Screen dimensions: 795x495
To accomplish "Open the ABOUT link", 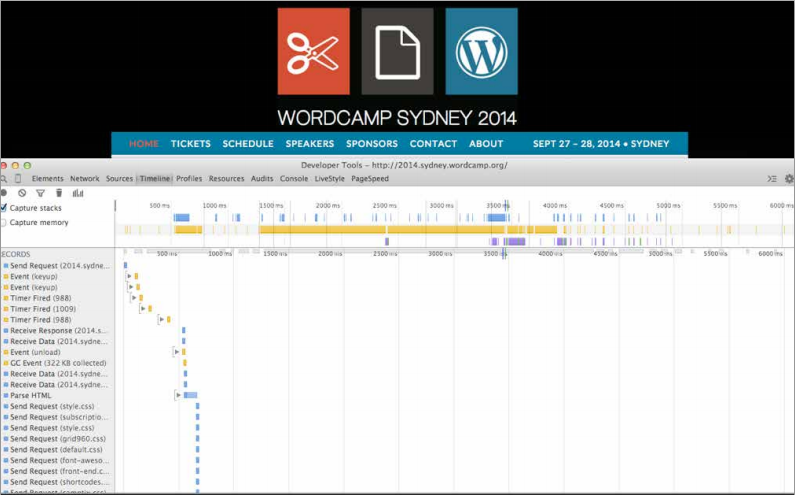I will click(486, 144).
